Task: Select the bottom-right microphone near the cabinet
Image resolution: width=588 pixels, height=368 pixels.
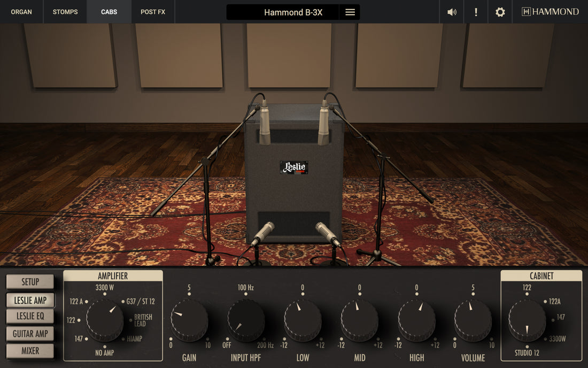Action: coord(328,233)
